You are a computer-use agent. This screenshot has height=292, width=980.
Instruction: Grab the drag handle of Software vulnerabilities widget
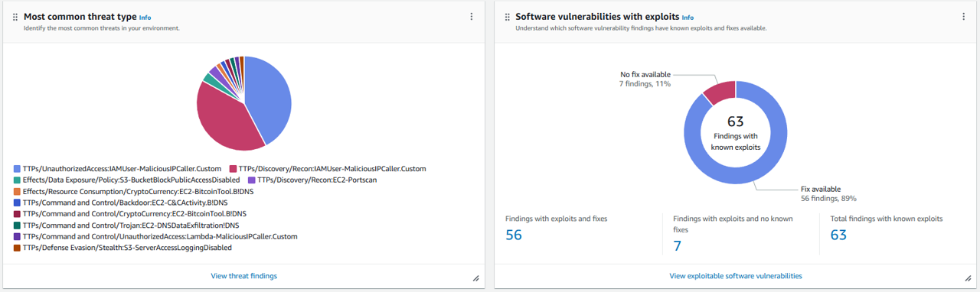pyautogui.click(x=507, y=16)
